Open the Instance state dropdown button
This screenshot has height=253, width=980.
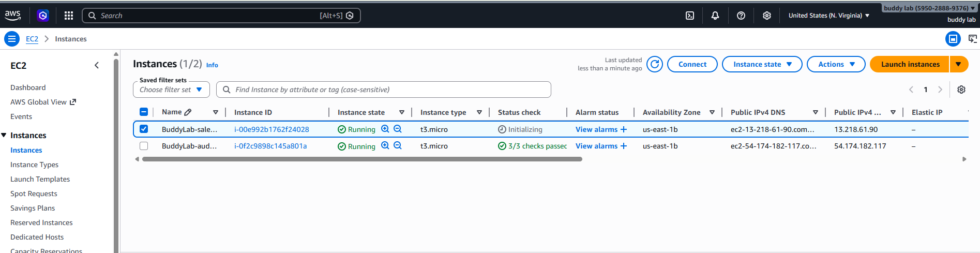coord(762,64)
